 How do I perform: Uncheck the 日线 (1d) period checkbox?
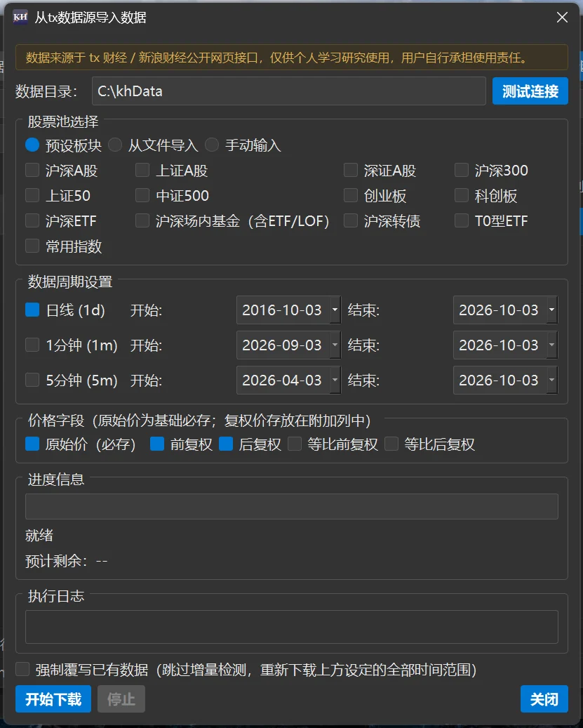tap(32, 310)
